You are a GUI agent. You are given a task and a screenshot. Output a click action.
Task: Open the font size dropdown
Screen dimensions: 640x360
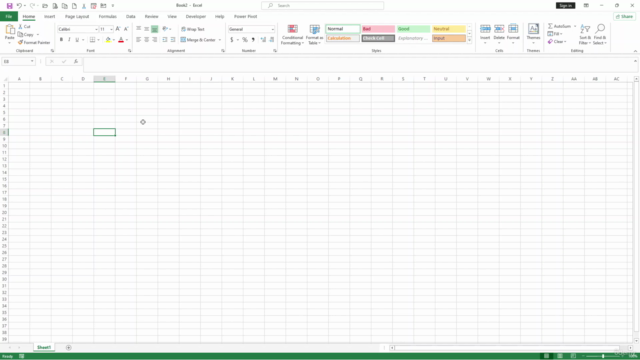click(111, 29)
